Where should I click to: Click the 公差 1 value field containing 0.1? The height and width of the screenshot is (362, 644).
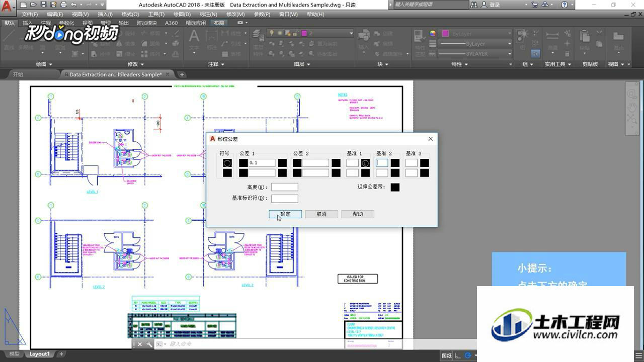262,163
